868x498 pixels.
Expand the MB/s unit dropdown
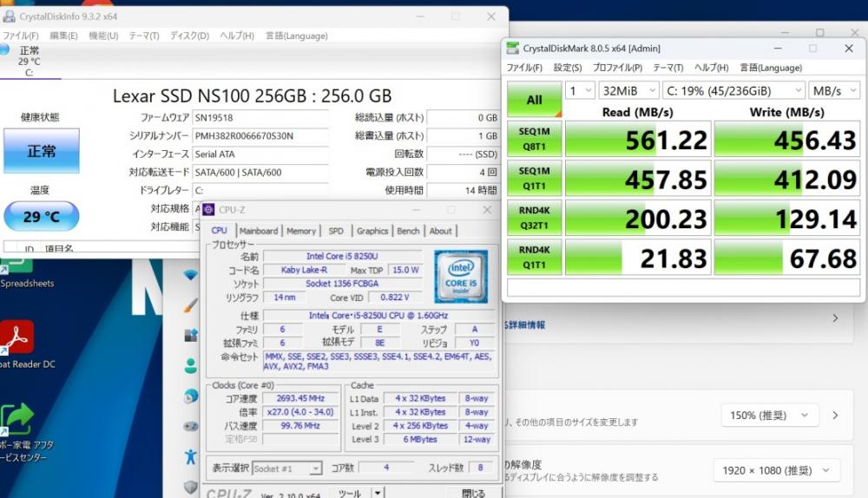point(834,91)
